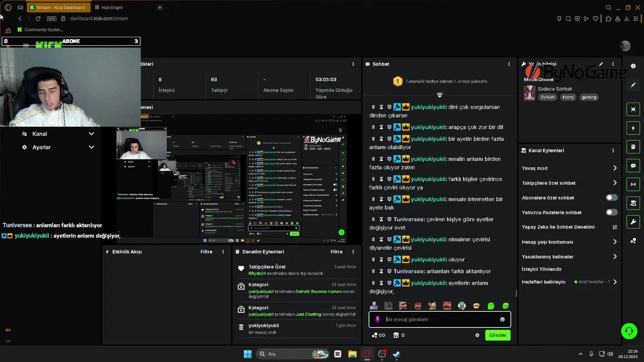Image resolution: width=644 pixels, height=362 pixels.
Task: Toggle the browser VPN badge
Action: coord(51,19)
